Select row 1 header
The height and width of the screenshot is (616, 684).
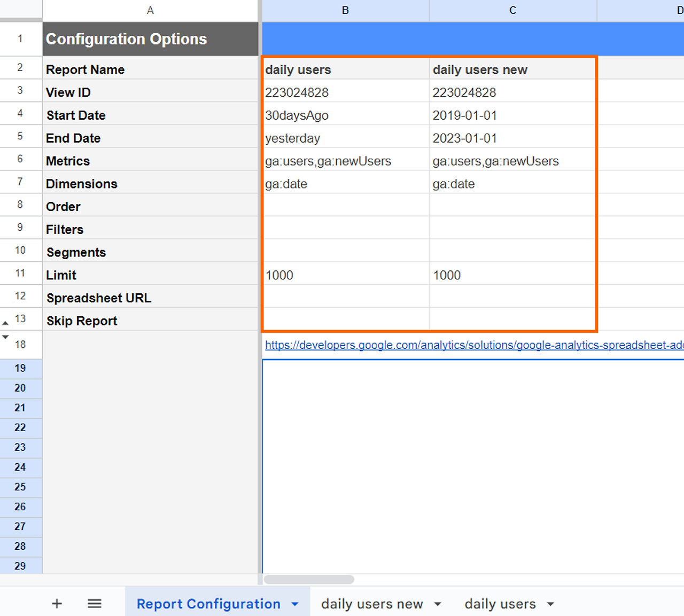(x=21, y=38)
